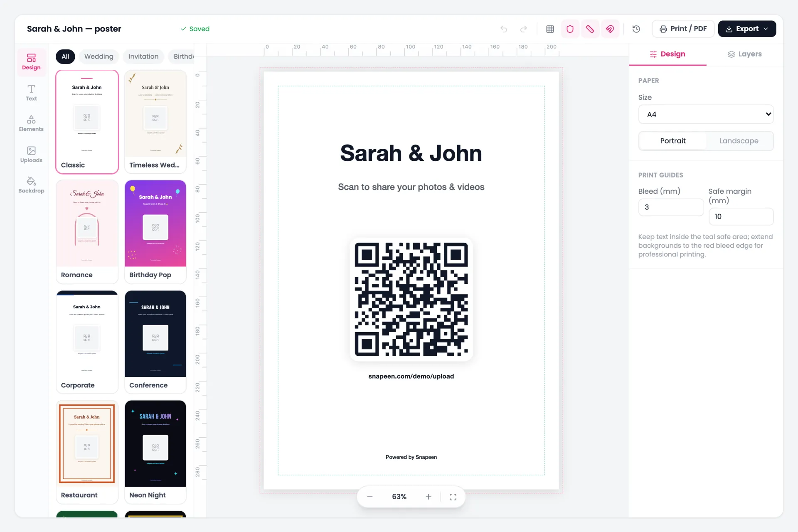Screen dimensions: 798x532
Task: Open the Backdrop panel
Action: pyautogui.click(x=31, y=185)
